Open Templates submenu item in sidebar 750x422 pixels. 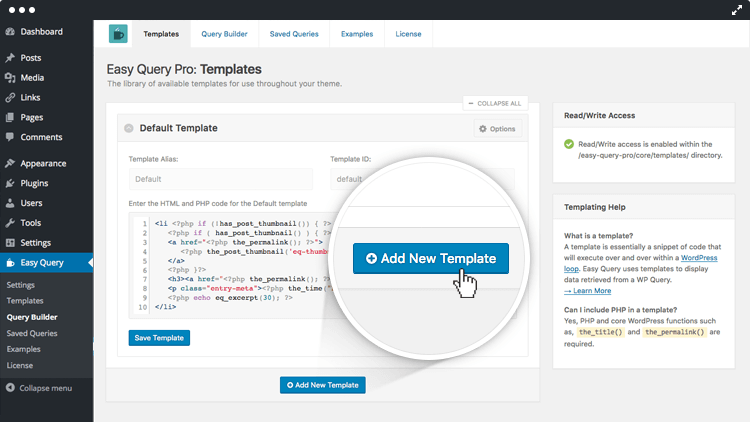25,301
